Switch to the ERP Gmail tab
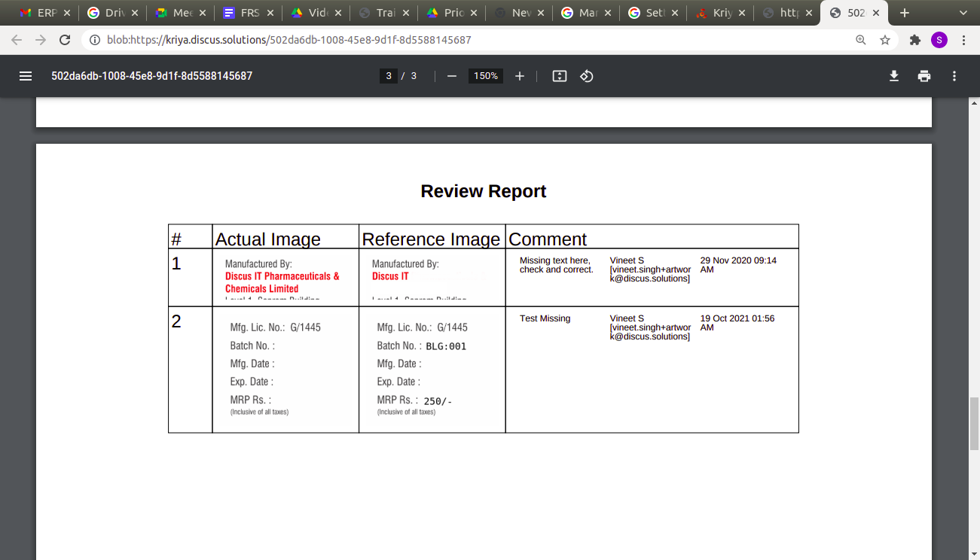 [x=45, y=13]
